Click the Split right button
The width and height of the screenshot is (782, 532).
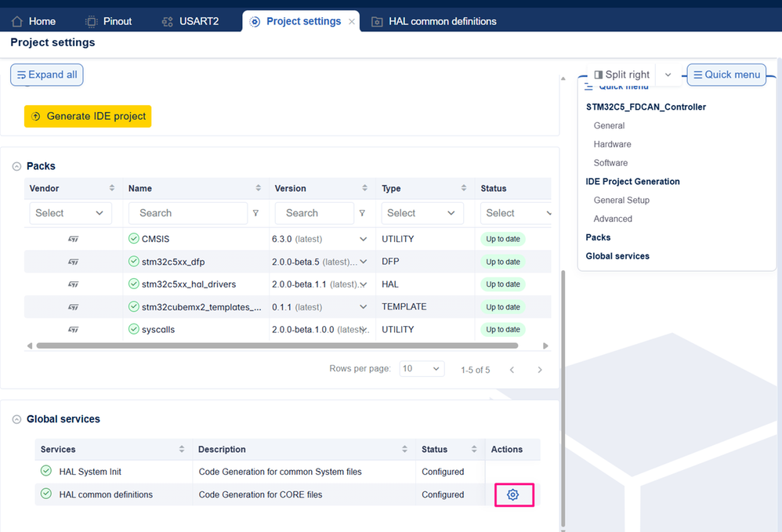[x=622, y=74]
